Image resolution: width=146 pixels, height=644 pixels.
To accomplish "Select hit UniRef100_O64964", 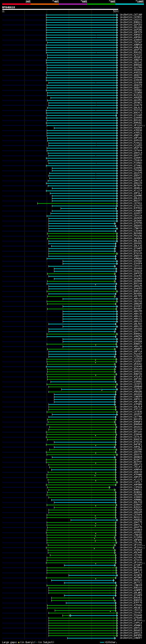I will [x=131, y=238].
